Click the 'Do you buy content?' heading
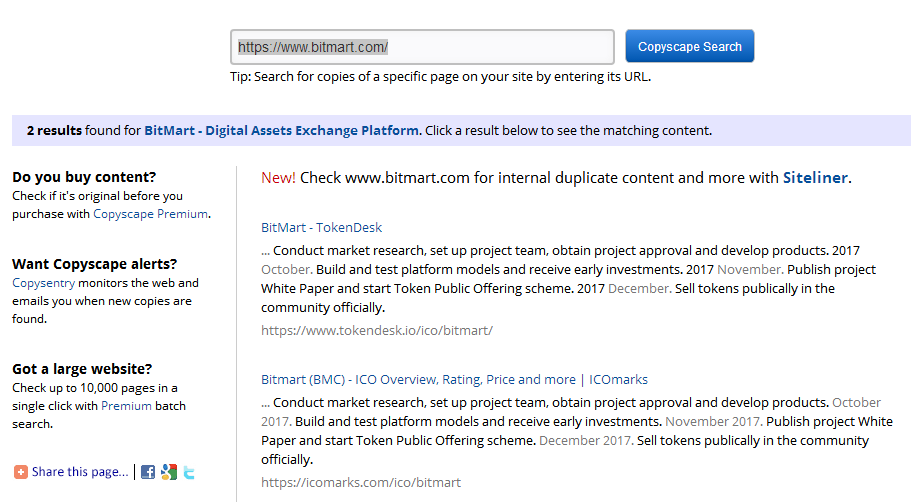This screenshot has height=502, width=911. point(84,177)
